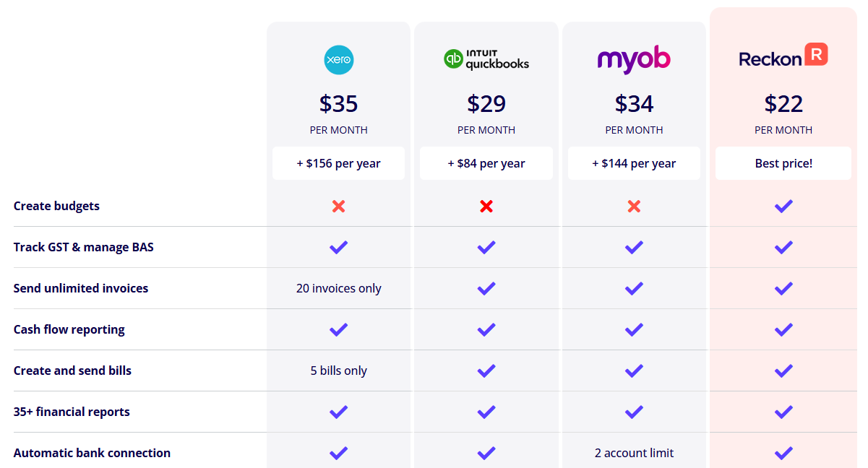Click QuickBooks' checkmark for Send unlimited invoices
The image size is (868, 468).
486,289
